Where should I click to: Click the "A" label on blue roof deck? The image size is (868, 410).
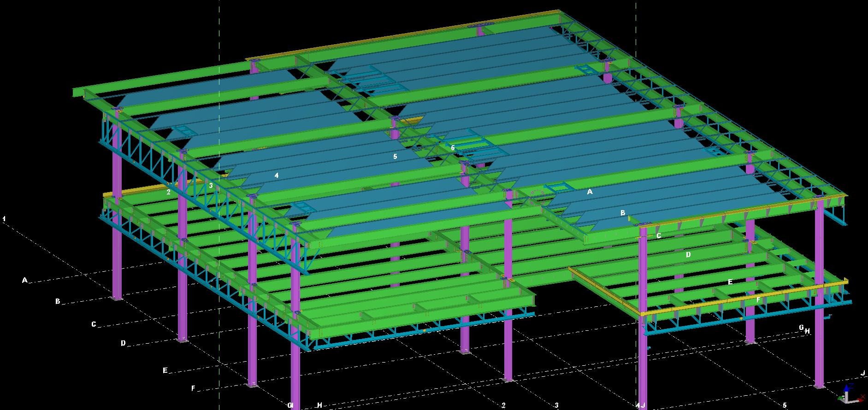[x=590, y=192]
